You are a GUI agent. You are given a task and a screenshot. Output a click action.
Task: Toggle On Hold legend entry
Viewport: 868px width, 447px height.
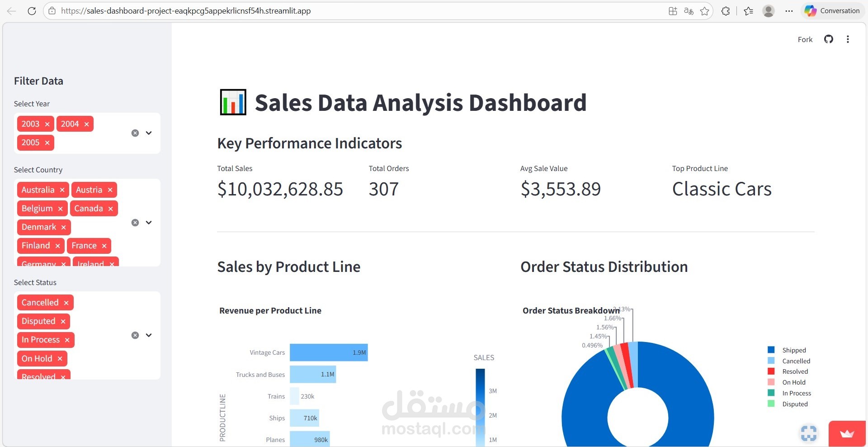pyautogui.click(x=787, y=382)
